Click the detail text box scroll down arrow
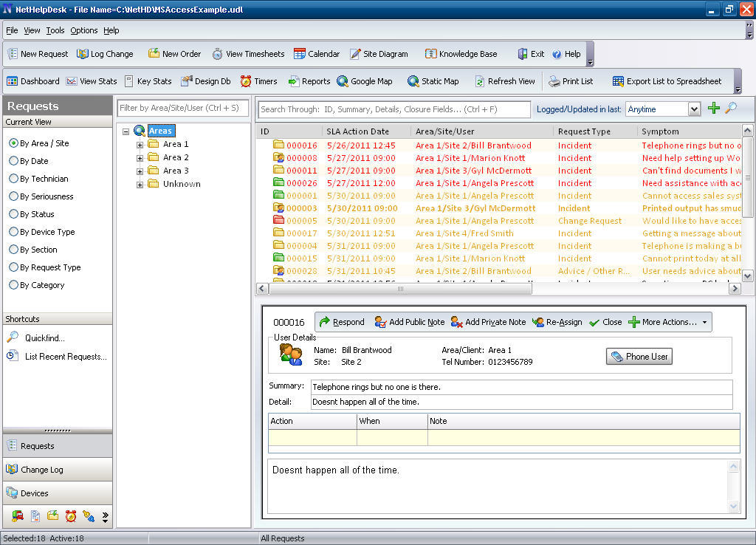 733,506
